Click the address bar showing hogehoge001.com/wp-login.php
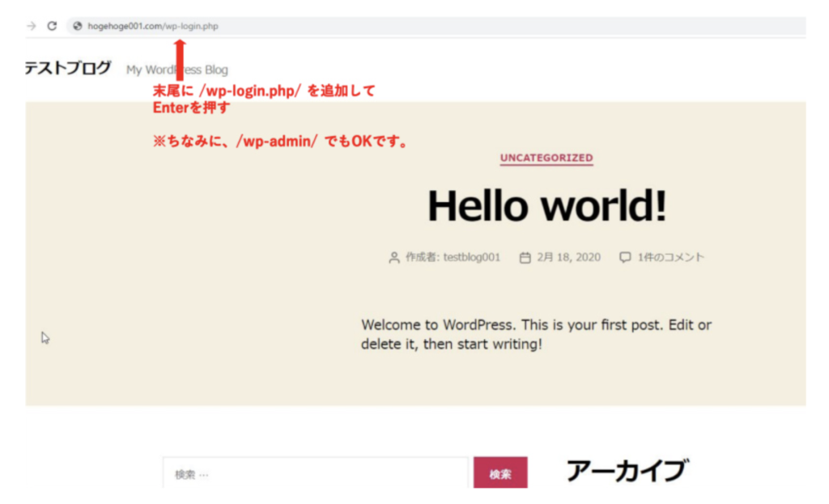This screenshot has width=829, height=504. click(x=436, y=26)
